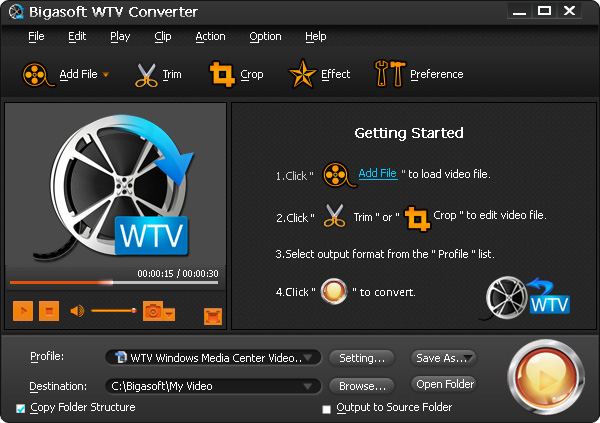Mute audio with the speaker icon
Image resolution: width=600 pixels, height=423 pixels.
point(77,311)
